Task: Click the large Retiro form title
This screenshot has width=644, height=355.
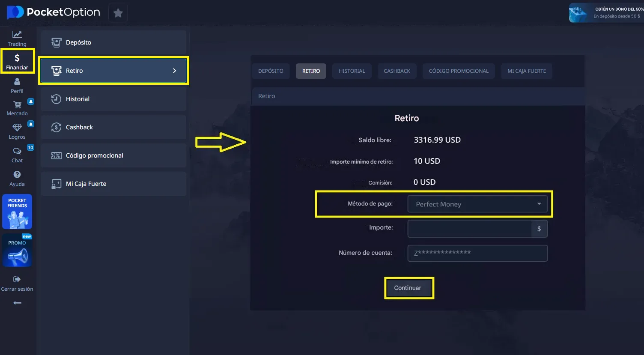Action: [x=407, y=118]
